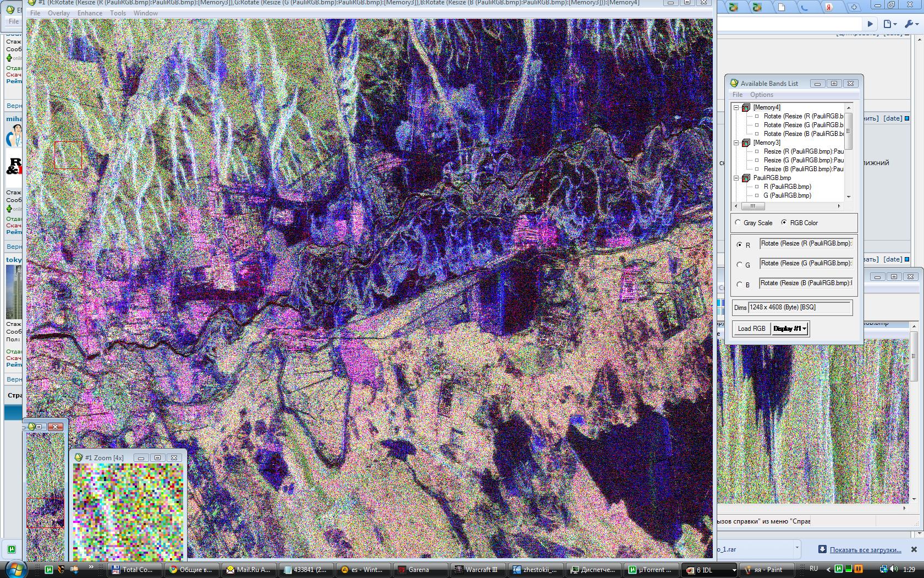Click the Chrome go arrow icon
924x578 pixels.
coord(870,24)
